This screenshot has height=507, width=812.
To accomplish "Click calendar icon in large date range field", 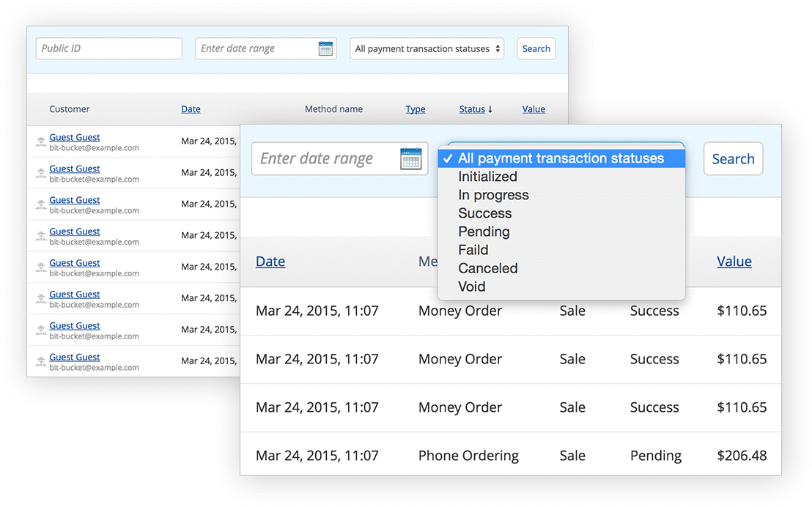I will pos(410,159).
